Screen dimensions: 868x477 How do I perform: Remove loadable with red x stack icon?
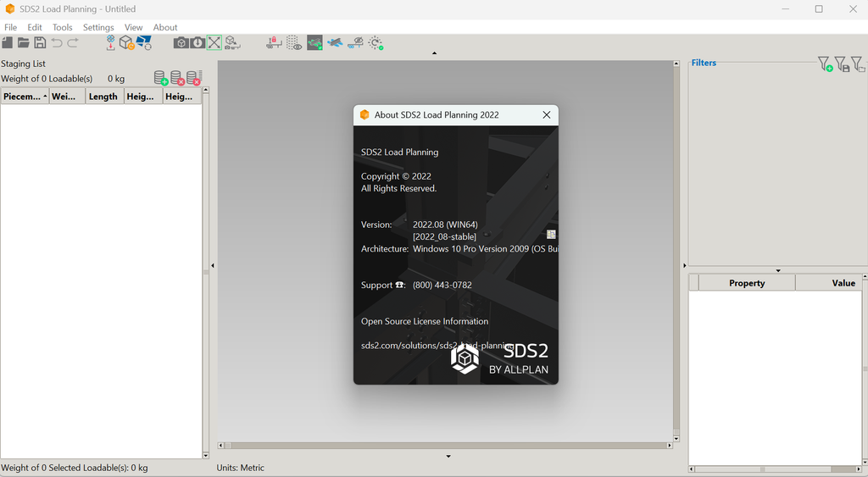tap(177, 78)
